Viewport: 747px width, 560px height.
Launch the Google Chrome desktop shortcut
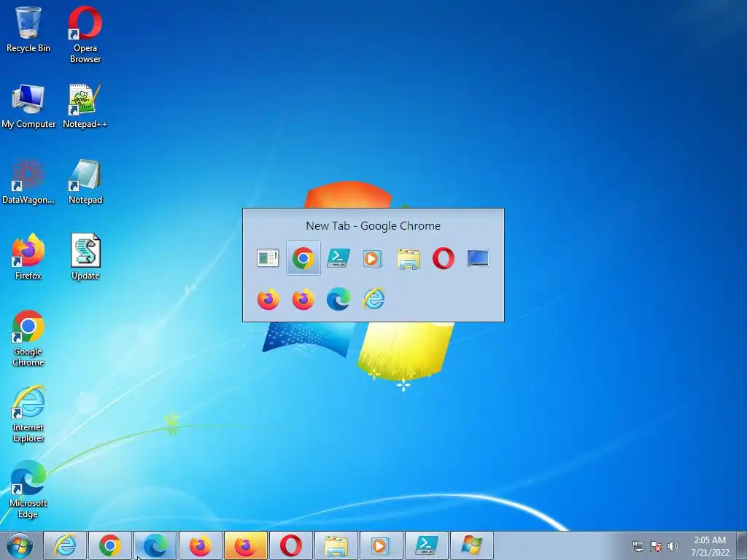[28, 338]
